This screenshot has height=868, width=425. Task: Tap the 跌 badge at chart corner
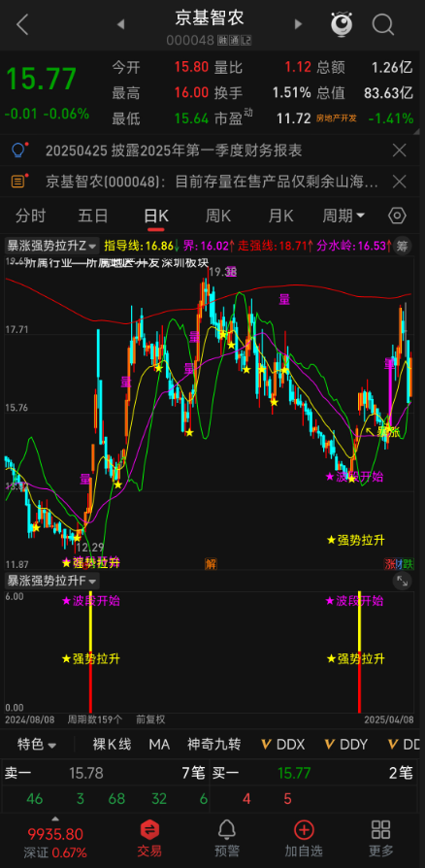(x=408, y=564)
